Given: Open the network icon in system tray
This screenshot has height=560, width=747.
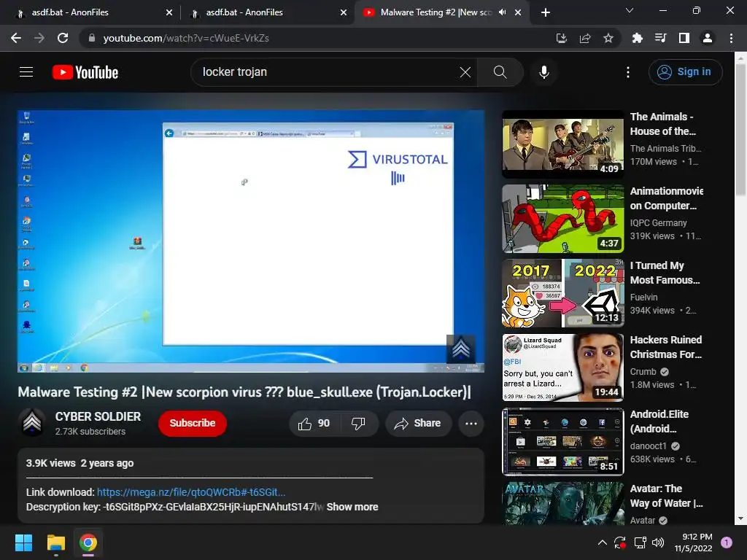Looking at the screenshot, I should point(640,542).
